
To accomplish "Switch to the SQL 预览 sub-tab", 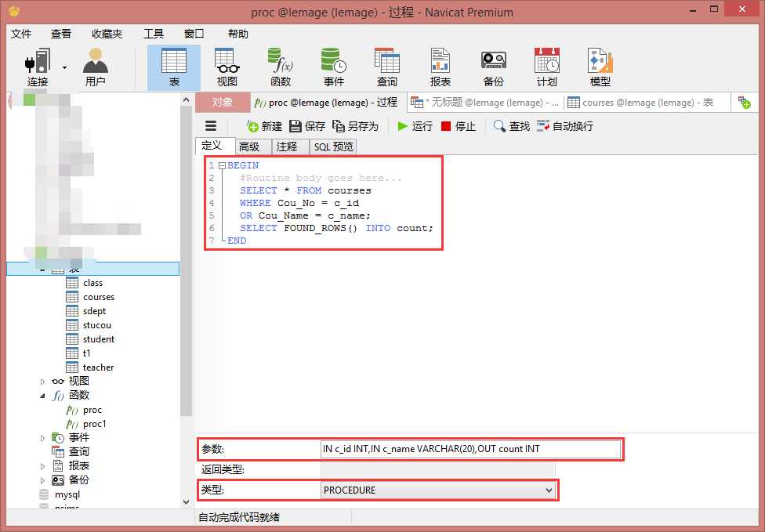I will [333, 147].
